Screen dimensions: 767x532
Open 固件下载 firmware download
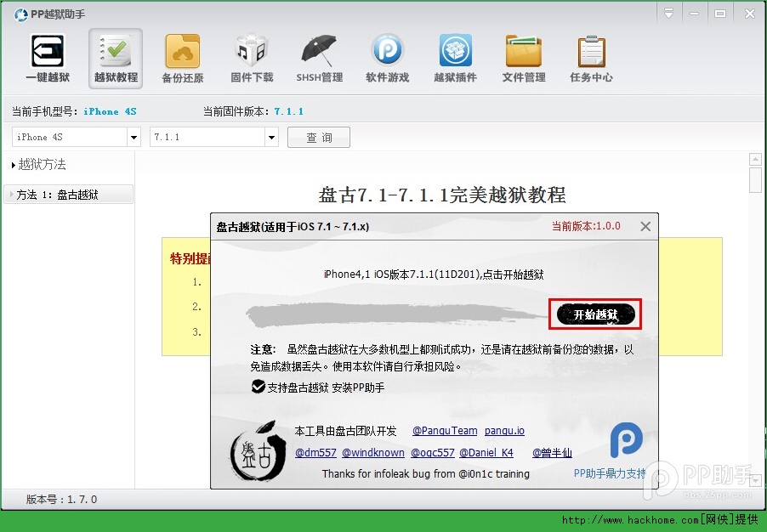(252, 59)
